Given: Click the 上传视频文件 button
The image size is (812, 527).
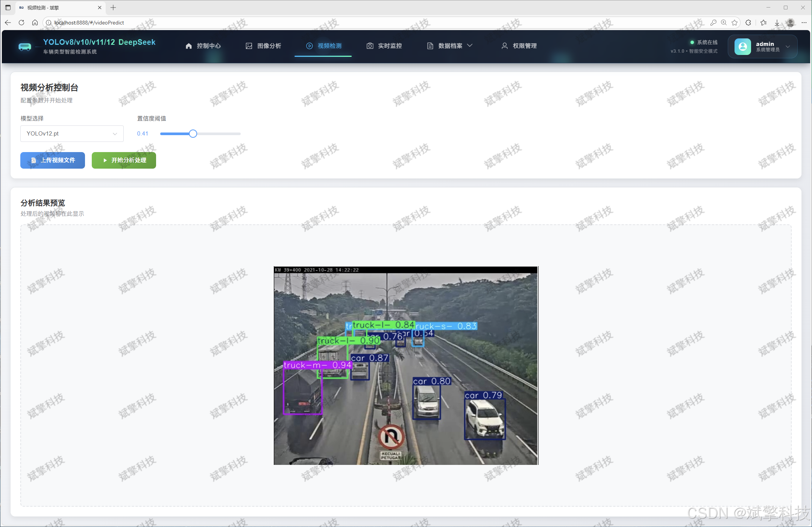Looking at the screenshot, I should (x=53, y=160).
